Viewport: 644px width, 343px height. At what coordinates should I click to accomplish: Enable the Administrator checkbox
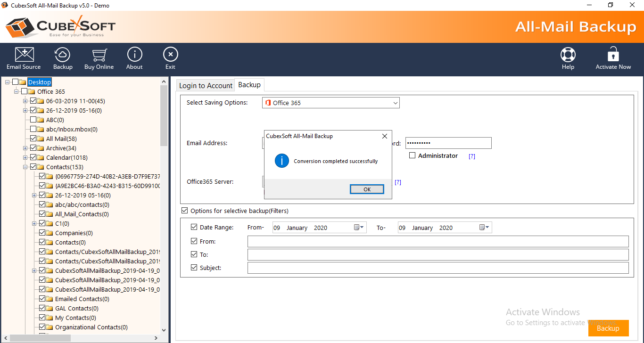pos(412,155)
